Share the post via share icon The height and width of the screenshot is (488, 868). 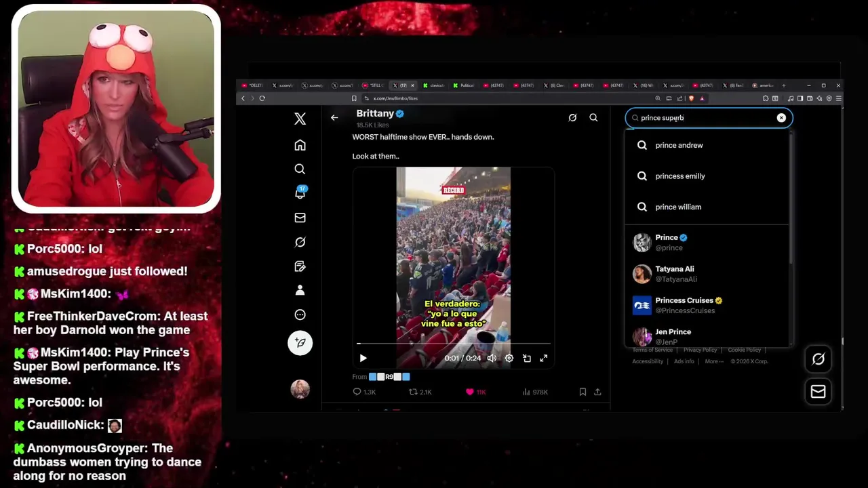597,392
